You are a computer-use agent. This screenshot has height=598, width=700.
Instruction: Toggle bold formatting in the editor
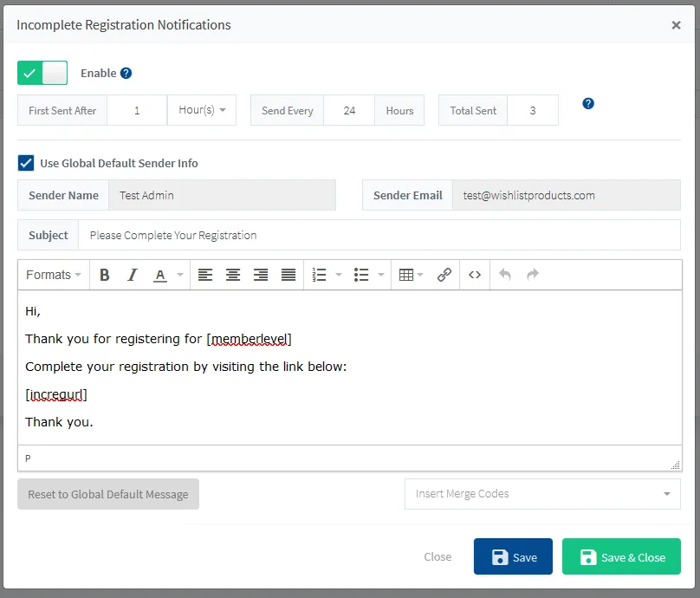point(105,275)
